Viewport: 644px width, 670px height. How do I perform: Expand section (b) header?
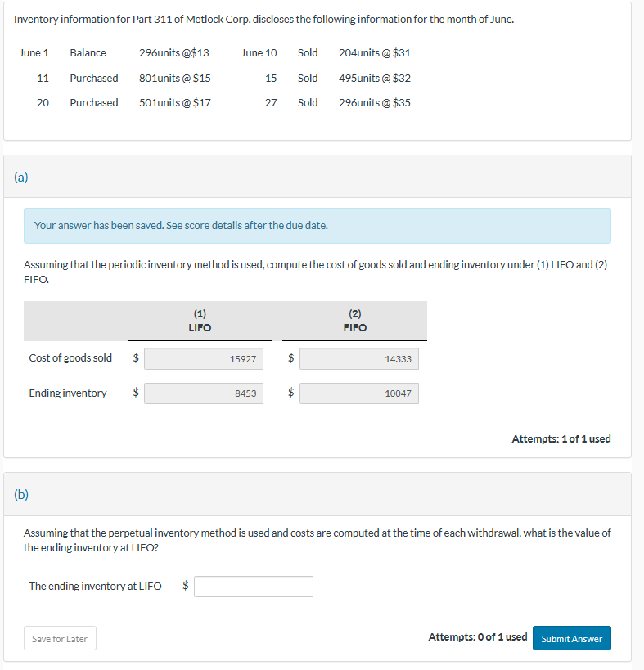click(x=20, y=493)
